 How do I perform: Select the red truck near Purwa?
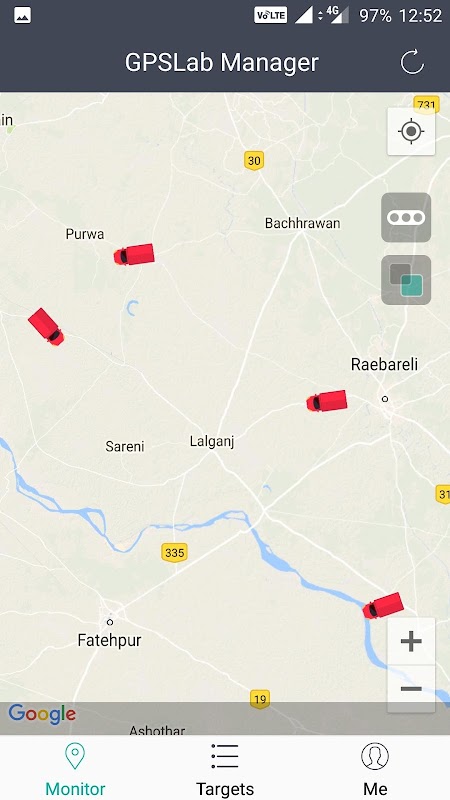coord(134,255)
